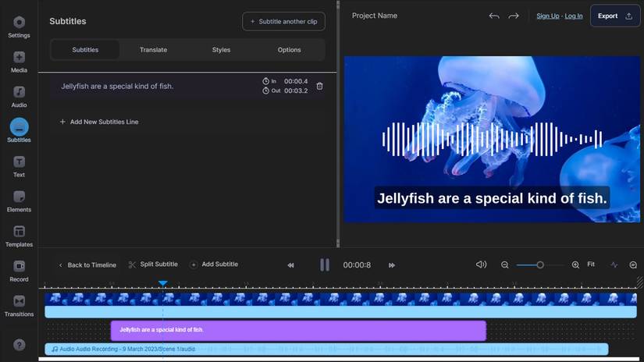This screenshot has height=362, width=644.
Task: Click the subtitle caption in video preview
Action: (492, 198)
